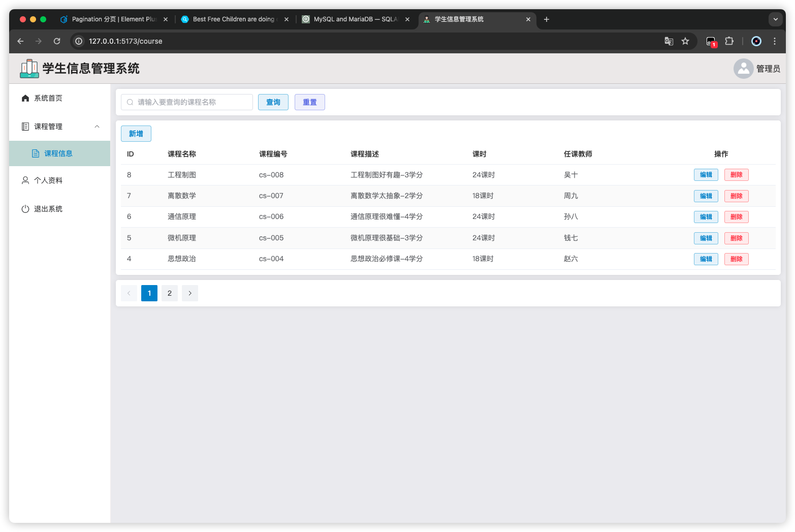Screen dimensions: 795x532
Task: Click the cs-008 course code cell
Action: click(x=271, y=175)
